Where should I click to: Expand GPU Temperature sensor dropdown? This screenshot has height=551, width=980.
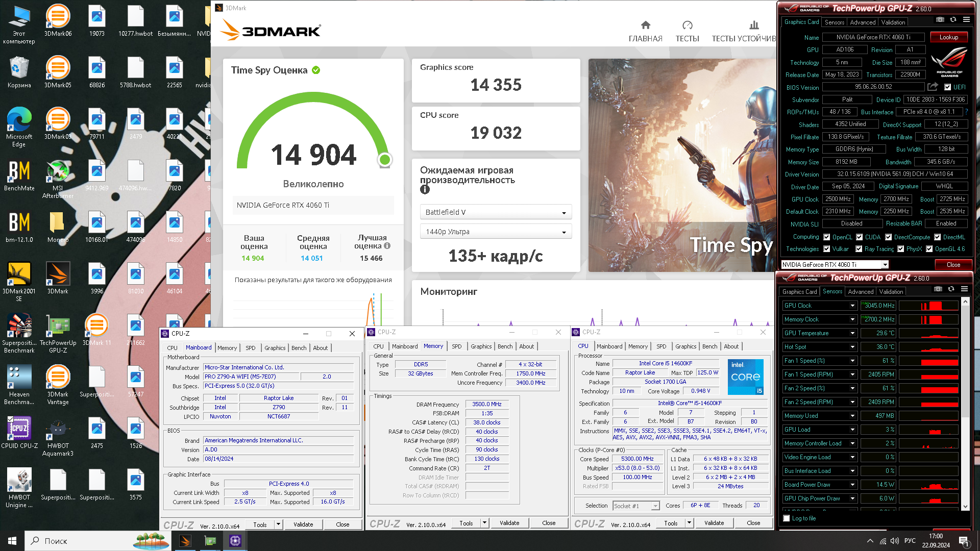pyautogui.click(x=852, y=333)
